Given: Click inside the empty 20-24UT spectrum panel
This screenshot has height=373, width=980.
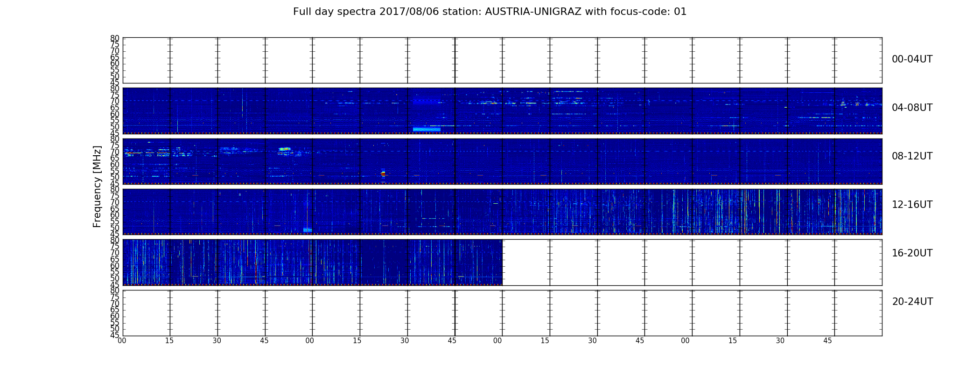Looking at the screenshot, I should tap(502, 313).
